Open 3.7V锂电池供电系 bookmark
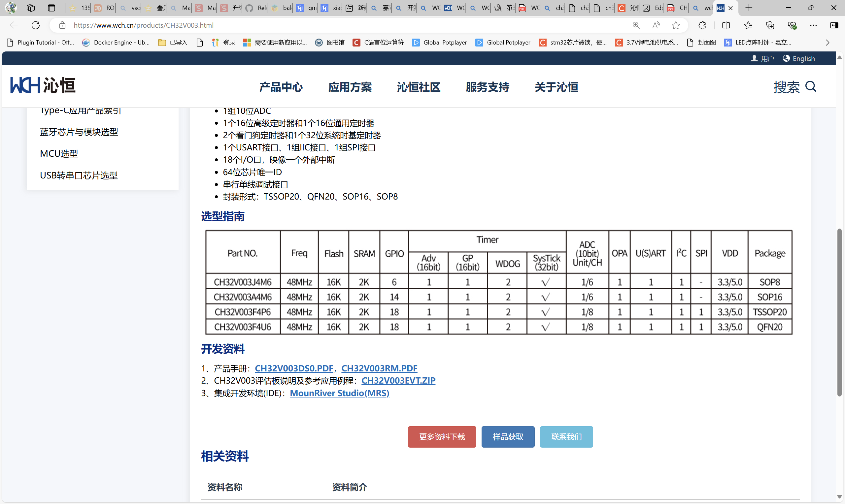This screenshot has height=504, width=845. tap(647, 43)
